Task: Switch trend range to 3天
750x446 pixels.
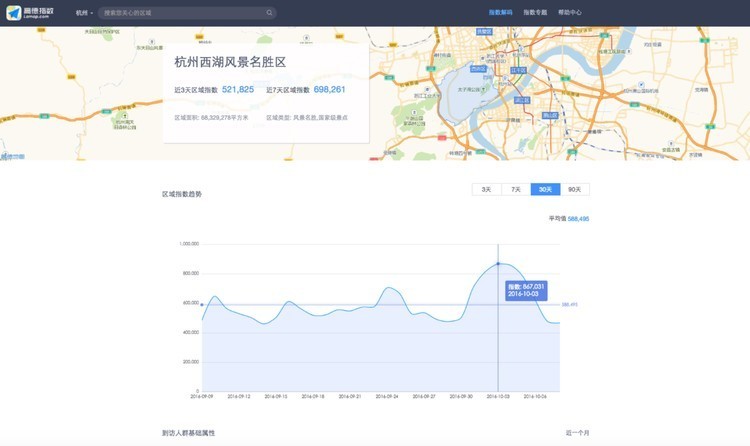Action: (x=486, y=190)
